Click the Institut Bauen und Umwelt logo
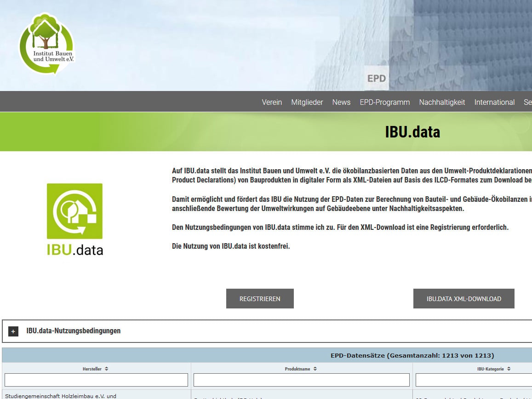Image resolution: width=532 pixels, height=399 pixels. click(46, 43)
